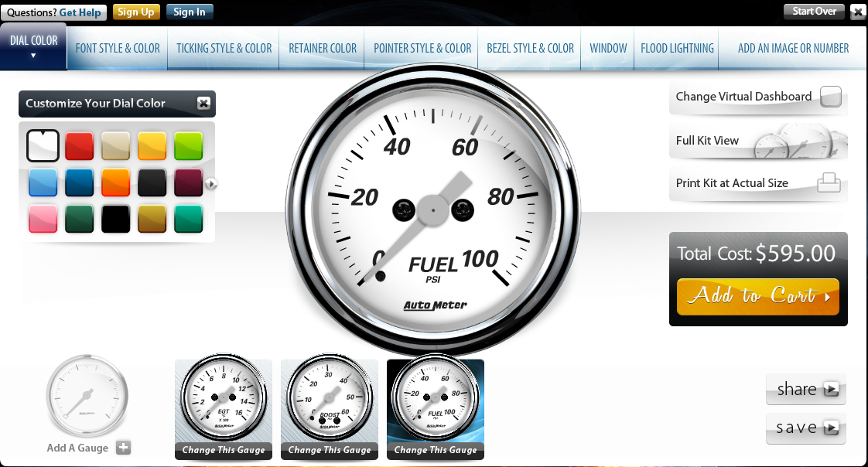Screen dimensions: 868x467
Task: Select the pure black dial color
Action: 116,219
